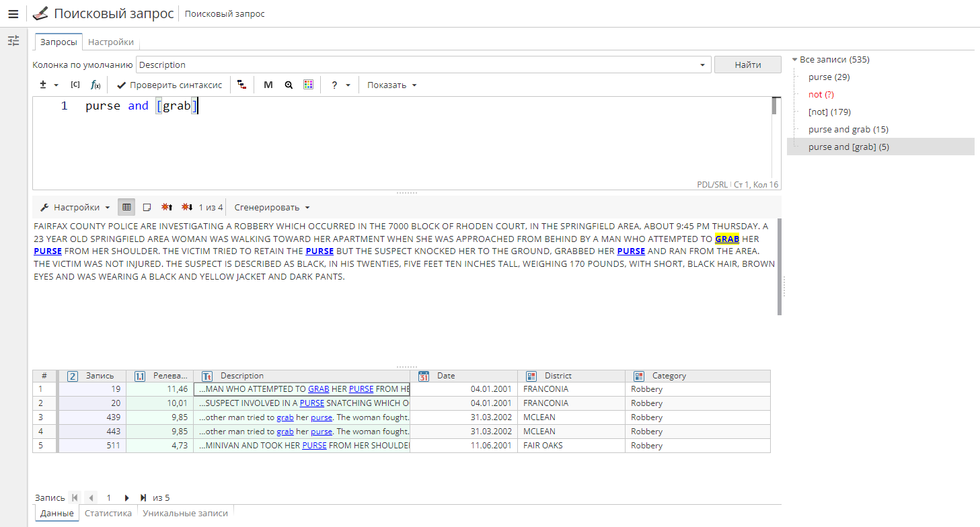Click the SNATCHING description cell in row 2

301,403
